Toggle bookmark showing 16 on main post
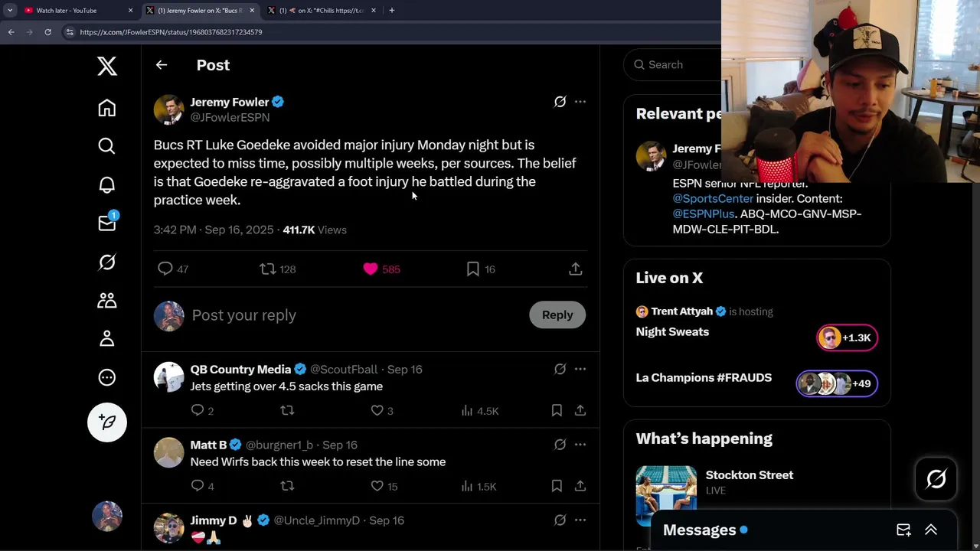980x551 pixels. click(480, 269)
